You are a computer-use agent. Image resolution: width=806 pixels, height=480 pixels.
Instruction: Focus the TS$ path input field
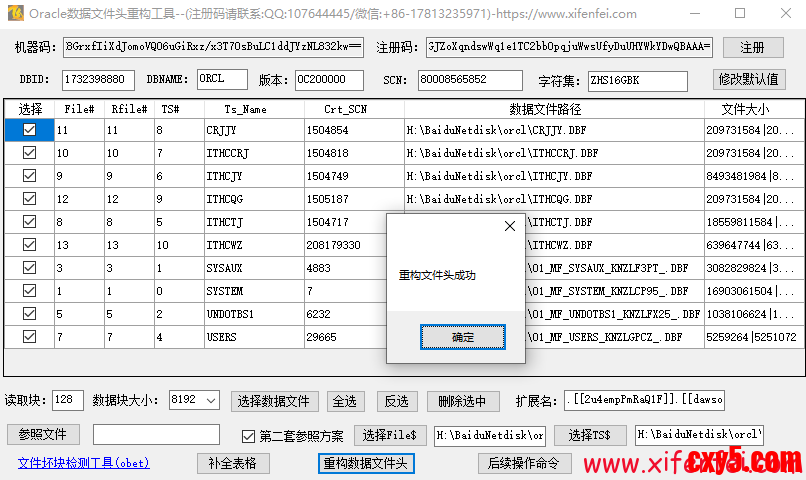(x=699, y=435)
